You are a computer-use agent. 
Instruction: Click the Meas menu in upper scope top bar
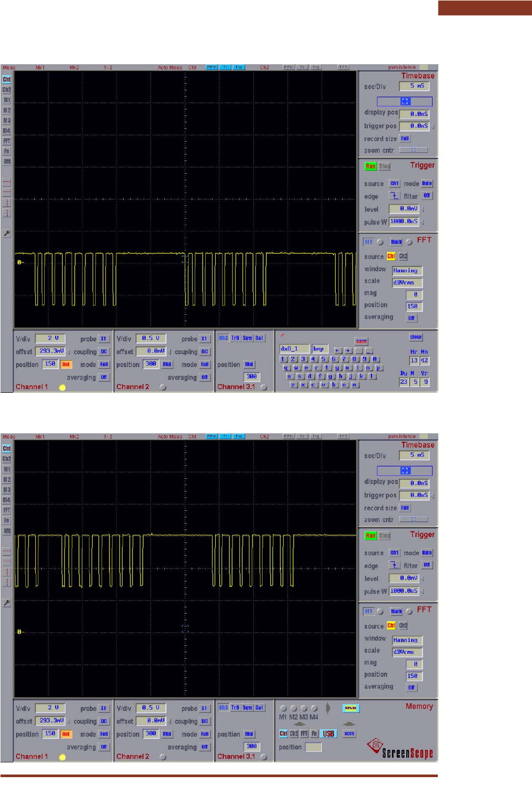tap(9, 67)
